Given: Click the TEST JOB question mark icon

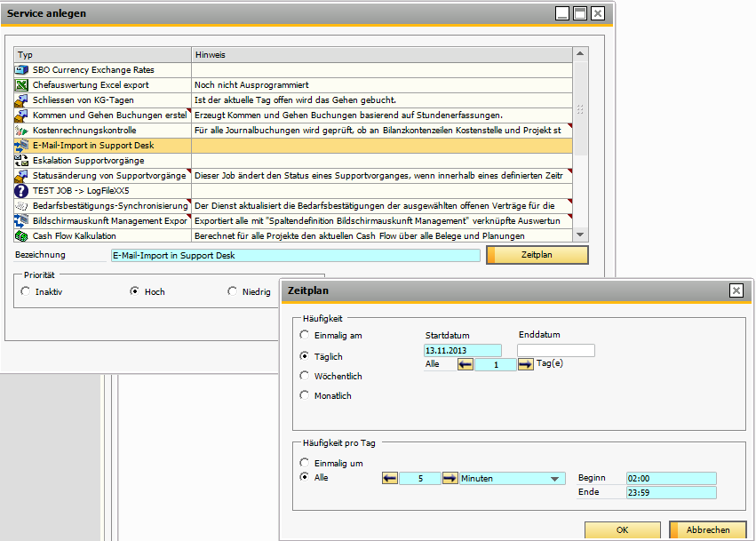Looking at the screenshot, I should (x=21, y=191).
